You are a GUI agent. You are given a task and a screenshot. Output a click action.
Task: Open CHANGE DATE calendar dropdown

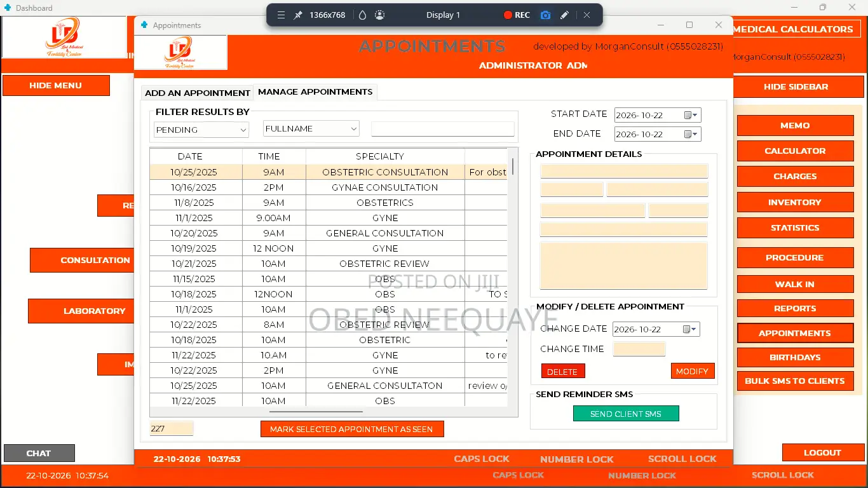690,329
